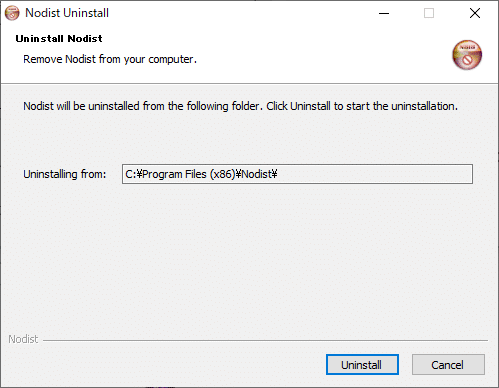Screen dimensions: 499x388
Task: Click the Uninstall button
Action: (x=362, y=364)
